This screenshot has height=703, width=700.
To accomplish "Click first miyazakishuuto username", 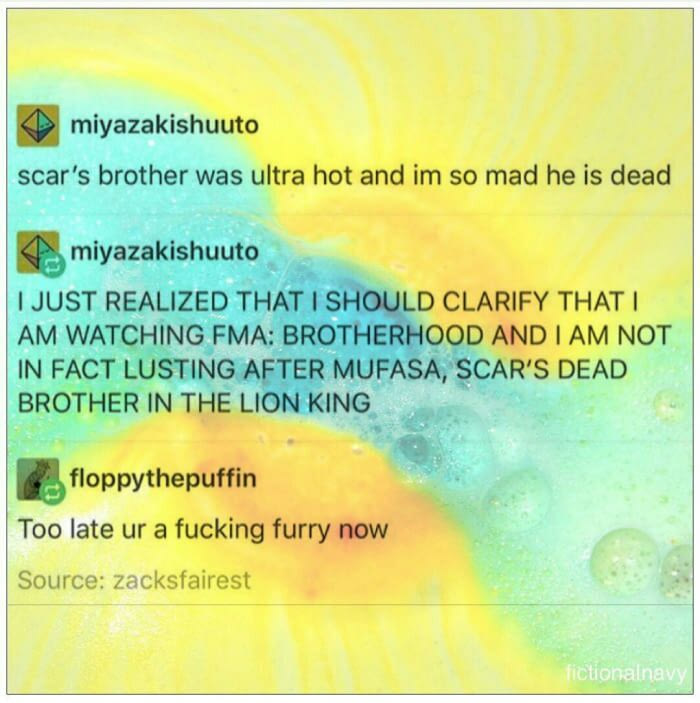I will (x=164, y=125).
